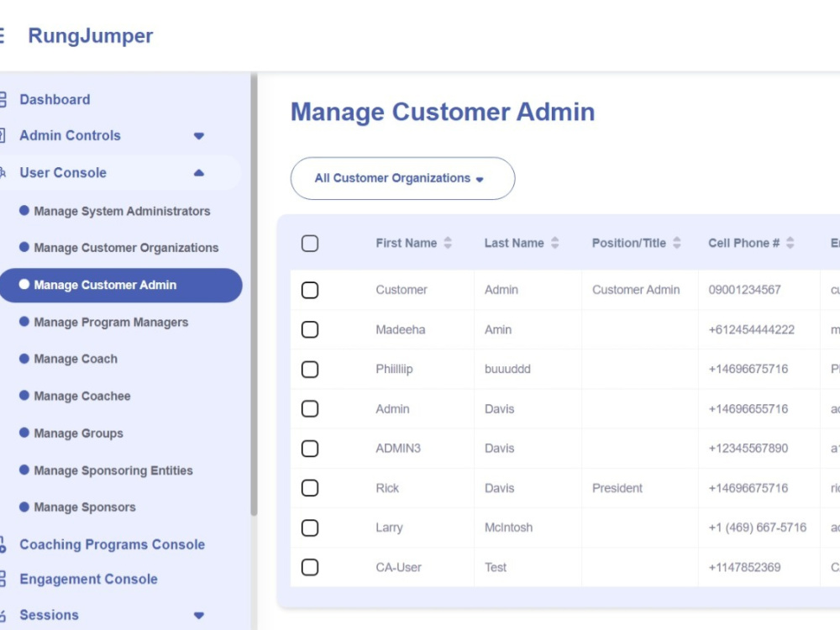
Task: Click the Coaching Programs Console icon
Action: (3, 544)
